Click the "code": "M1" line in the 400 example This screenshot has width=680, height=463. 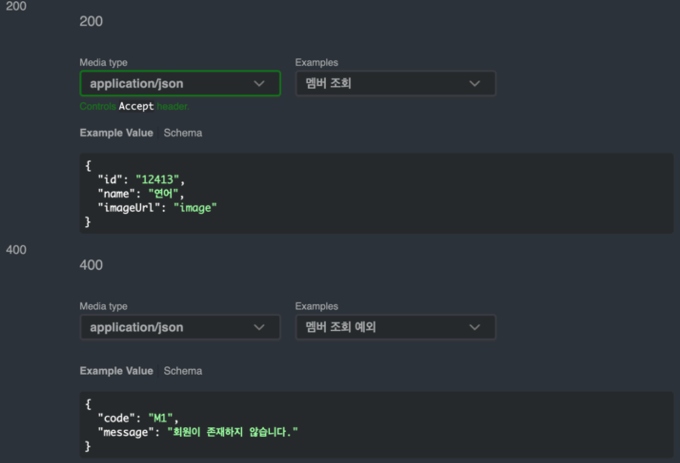138,418
